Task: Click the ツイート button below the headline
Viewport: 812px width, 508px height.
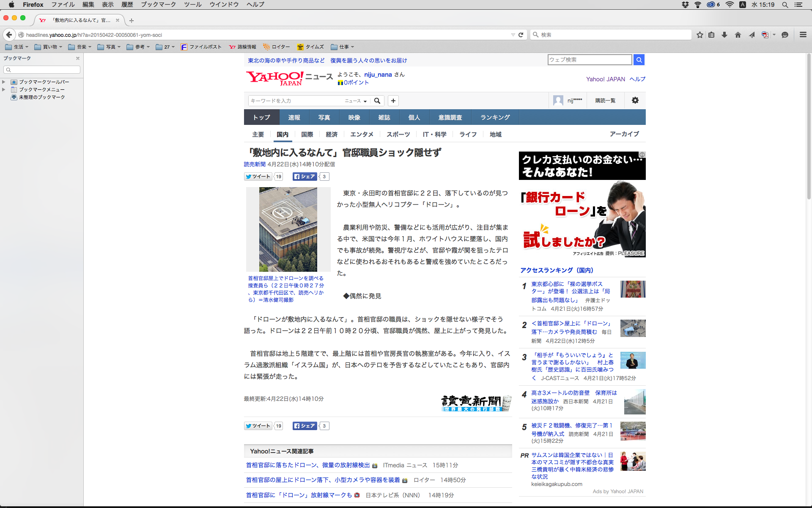Action: (258, 177)
